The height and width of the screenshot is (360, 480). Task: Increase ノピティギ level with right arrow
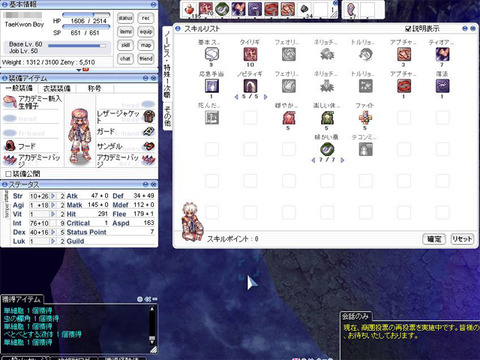[265, 97]
